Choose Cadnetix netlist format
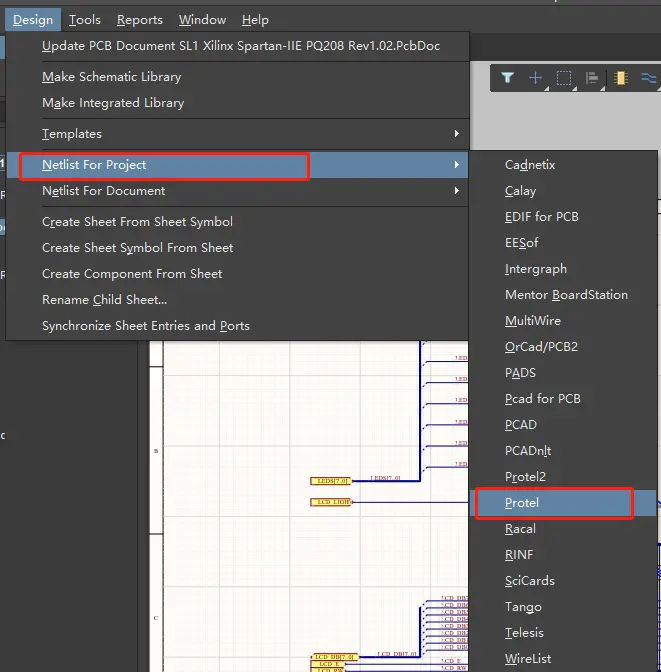The width and height of the screenshot is (661, 672). point(564,165)
